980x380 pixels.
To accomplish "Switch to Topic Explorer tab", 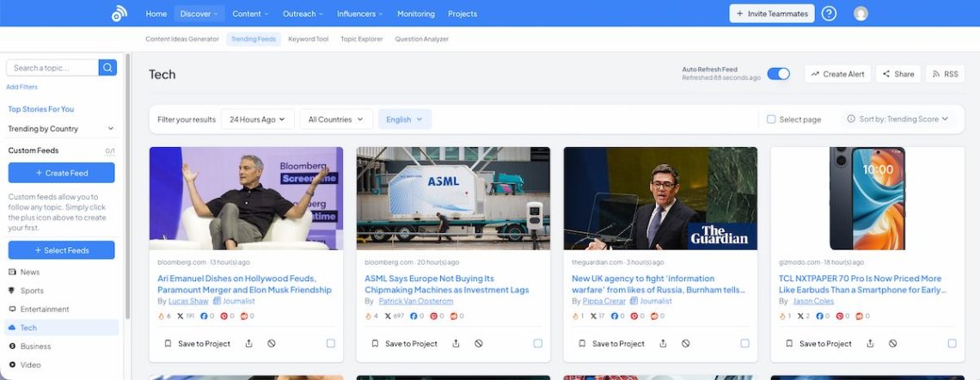I will point(361,39).
